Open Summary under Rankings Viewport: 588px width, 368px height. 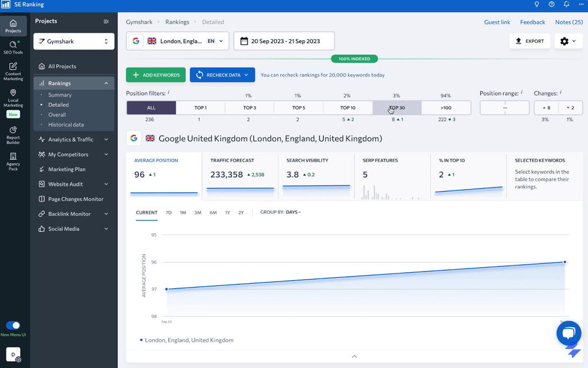click(60, 95)
